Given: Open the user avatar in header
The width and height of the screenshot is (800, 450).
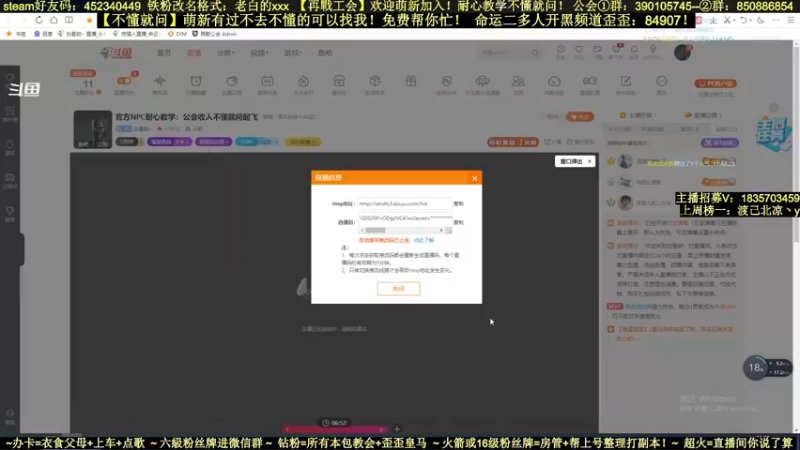Looking at the screenshot, I should (x=682, y=52).
